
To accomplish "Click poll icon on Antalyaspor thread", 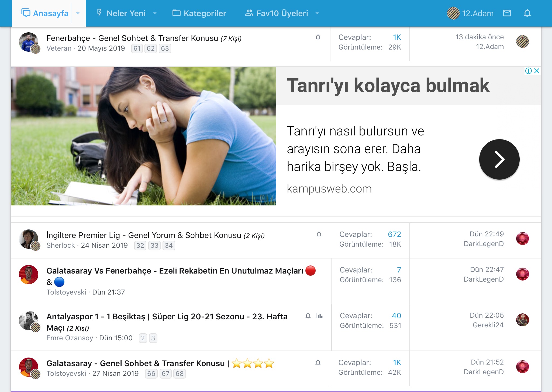I will pyautogui.click(x=319, y=316).
